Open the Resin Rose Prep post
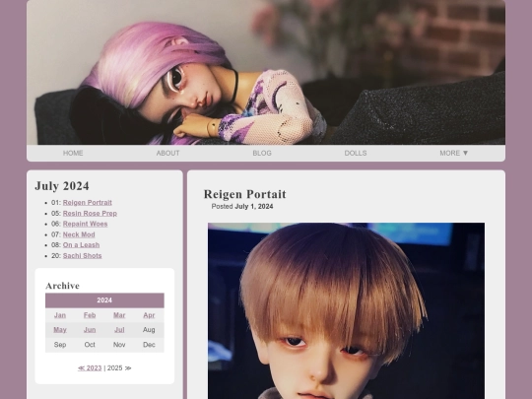This screenshot has height=399, width=532. pyautogui.click(x=90, y=214)
